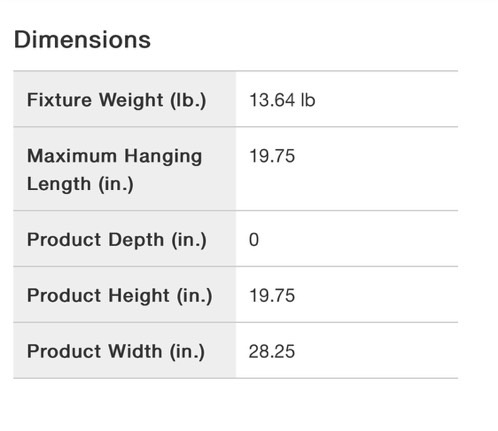Screen dimensions: 498x431
Task: Click the Dimensions heading
Action: pos(82,40)
